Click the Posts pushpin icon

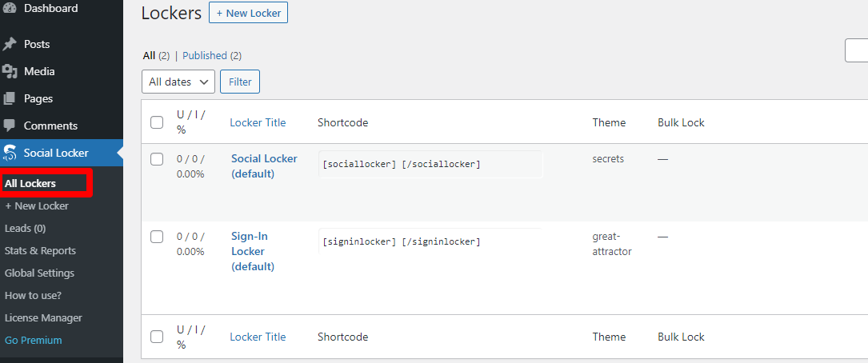(x=10, y=44)
